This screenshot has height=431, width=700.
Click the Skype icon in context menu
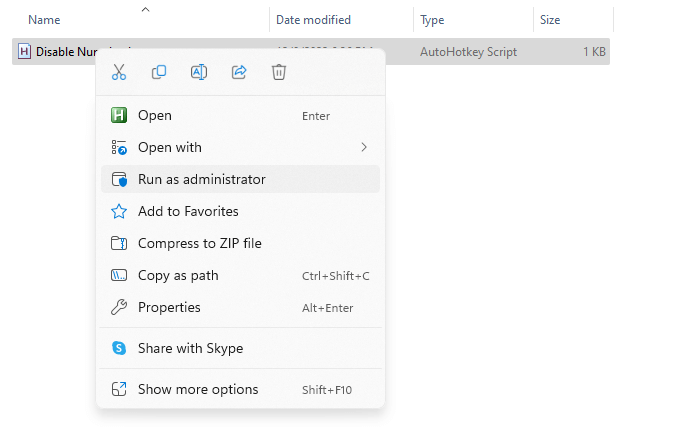(119, 348)
